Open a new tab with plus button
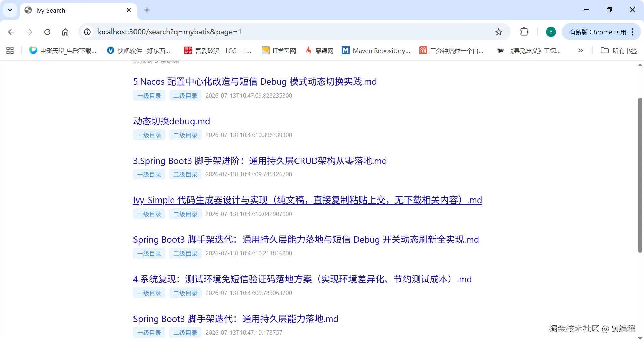This screenshot has width=644, height=342. [x=147, y=10]
